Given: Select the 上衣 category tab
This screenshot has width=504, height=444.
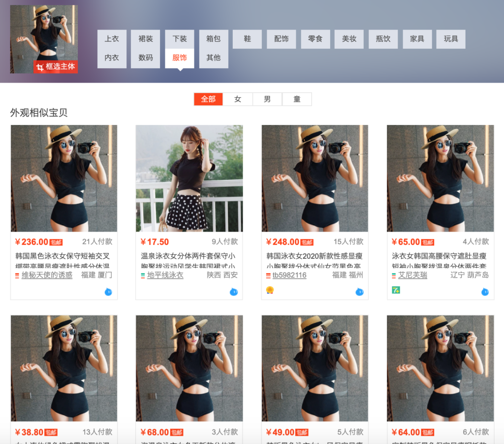Looking at the screenshot, I should [112, 39].
